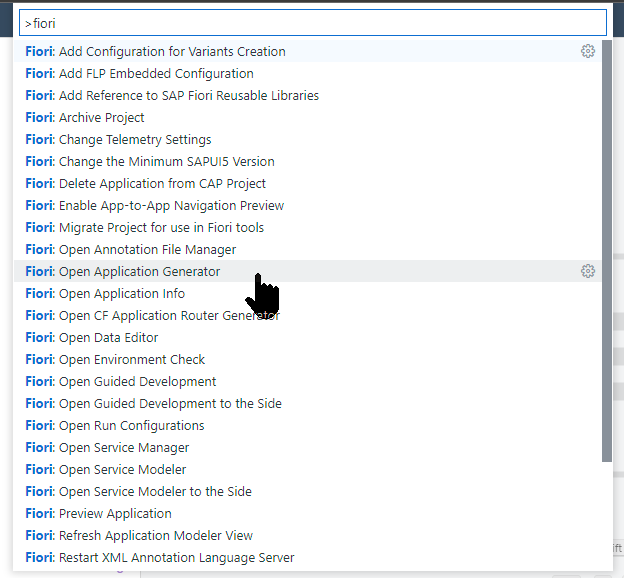Pick Change the Minimum SAPUI5 Version
The image size is (624, 578).
pyautogui.click(x=308, y=162)
